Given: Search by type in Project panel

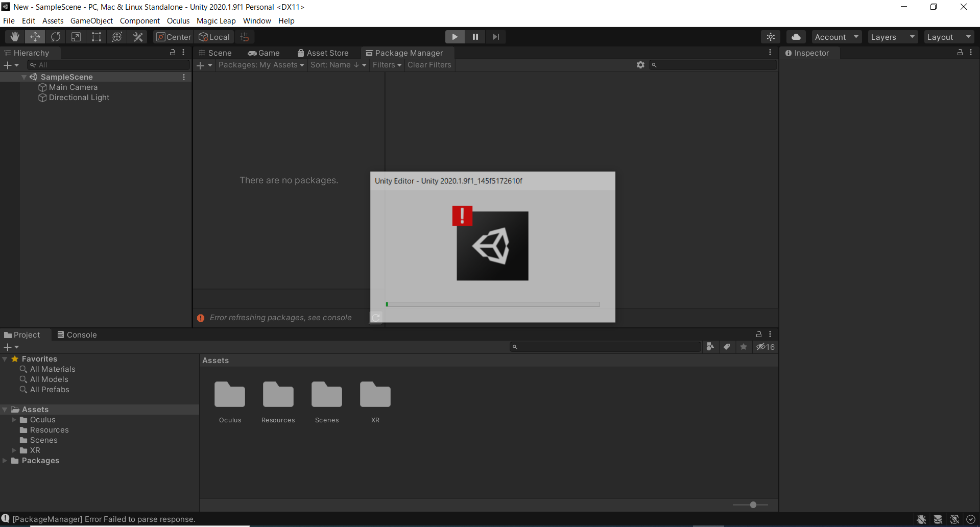Looking at the screenshot, I should pyautogui.click(x=710, y=347).
